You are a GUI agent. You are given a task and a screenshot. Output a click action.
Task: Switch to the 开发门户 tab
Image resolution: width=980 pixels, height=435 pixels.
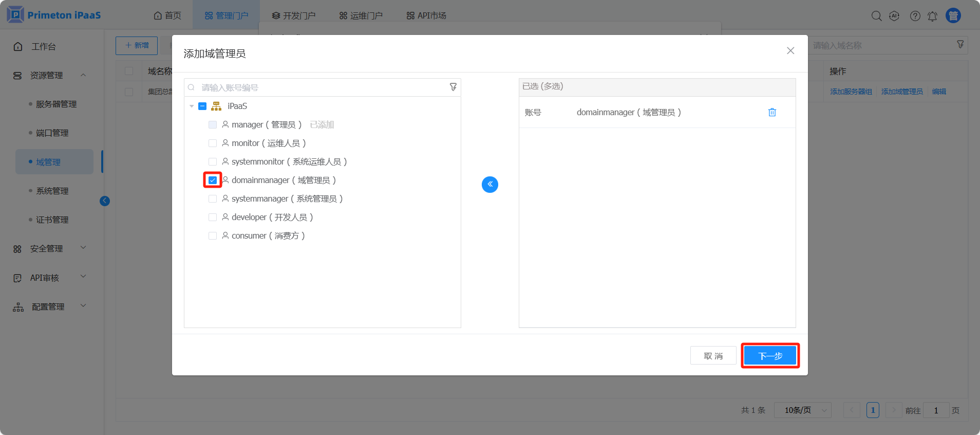pos(294,15)
